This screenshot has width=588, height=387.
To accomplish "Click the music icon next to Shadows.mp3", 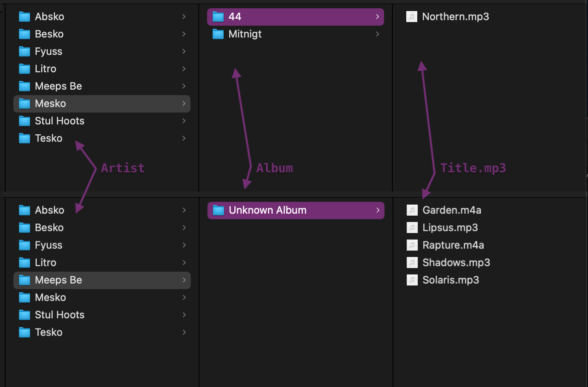I will pyautogui.click(x=412, y=263).
